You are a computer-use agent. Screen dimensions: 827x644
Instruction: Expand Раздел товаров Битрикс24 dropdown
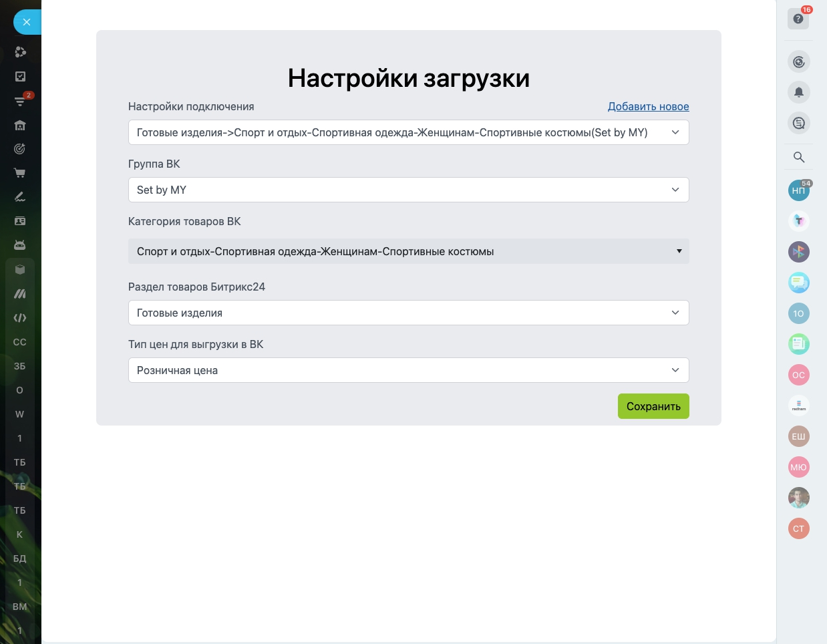tap(409, 313)
